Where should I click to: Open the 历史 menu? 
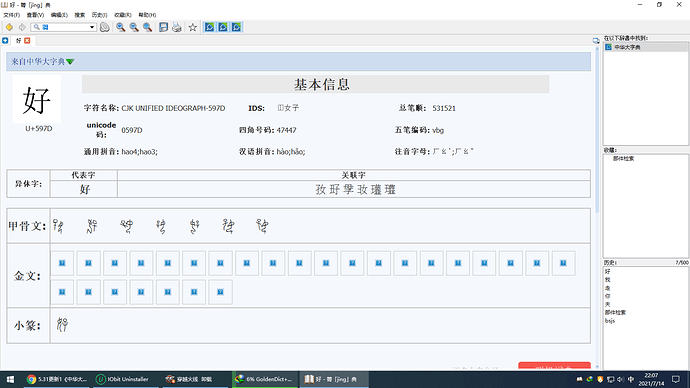tap(99, 15)
